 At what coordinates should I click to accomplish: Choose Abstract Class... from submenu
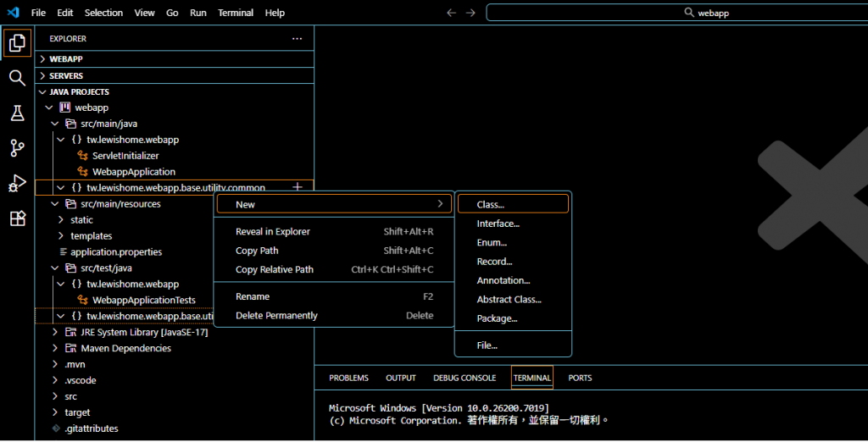coord(513,299)
